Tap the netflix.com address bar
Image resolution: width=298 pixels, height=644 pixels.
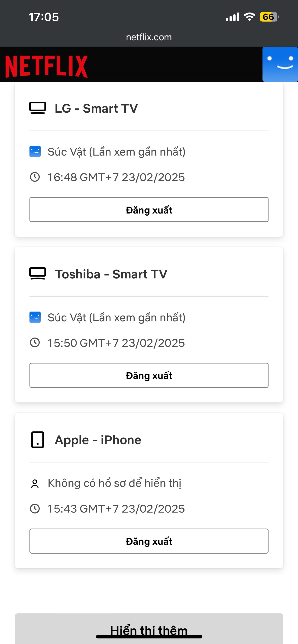click(149, 37)
